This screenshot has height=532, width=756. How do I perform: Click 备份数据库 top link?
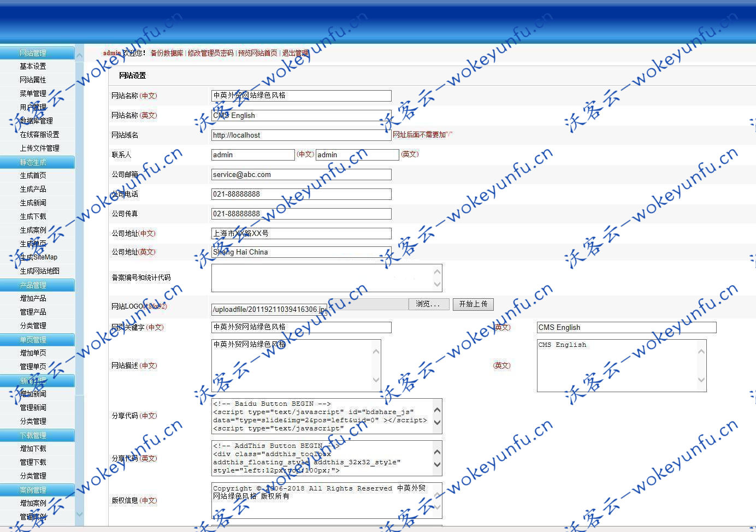167,53
